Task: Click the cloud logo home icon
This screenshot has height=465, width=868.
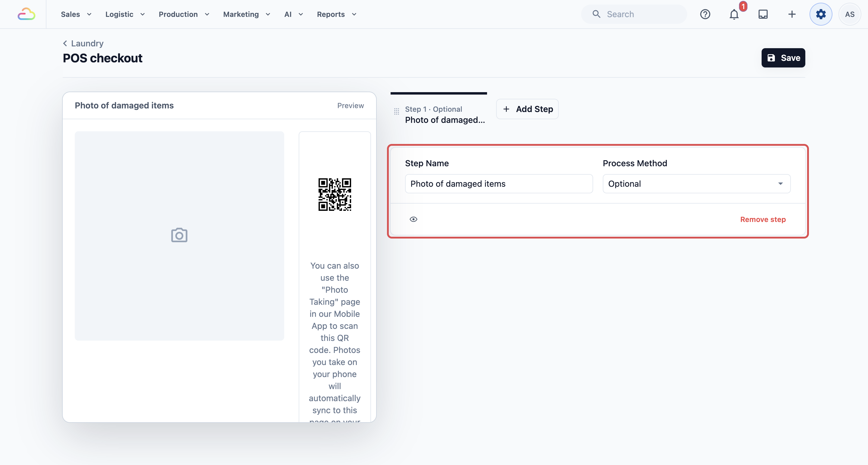Action: pyautogui.click(x=26, y=14)
